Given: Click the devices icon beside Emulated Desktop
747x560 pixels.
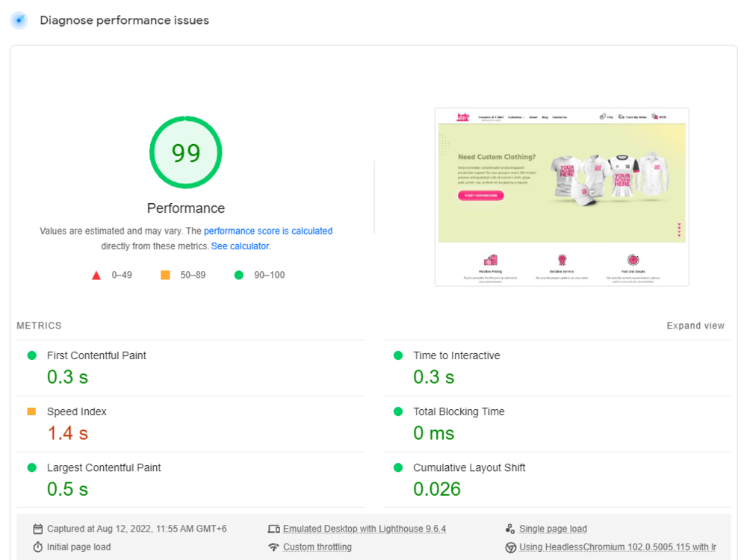Looking at the screenshot, I should [x=273, y=529].
